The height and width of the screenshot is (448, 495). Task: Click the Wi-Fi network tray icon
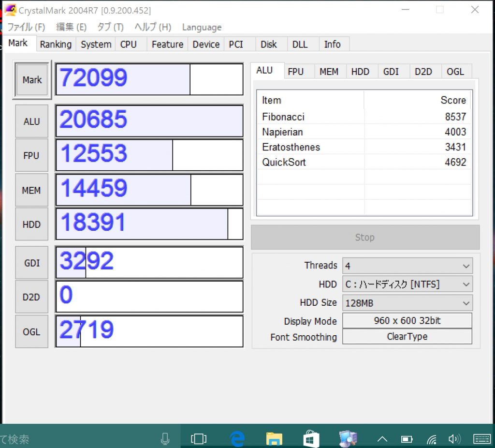click(x=432, y=439)
